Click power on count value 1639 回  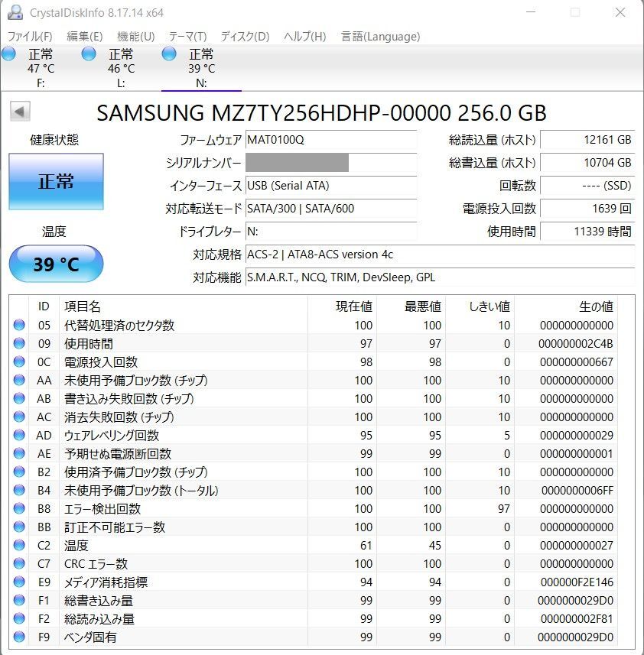point(587,209)
